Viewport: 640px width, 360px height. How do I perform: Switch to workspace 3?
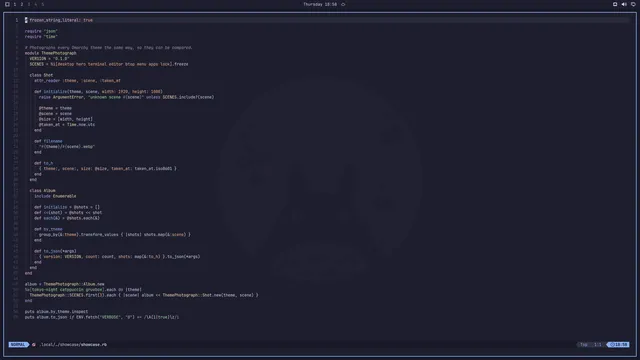click(x=29, y=4)
